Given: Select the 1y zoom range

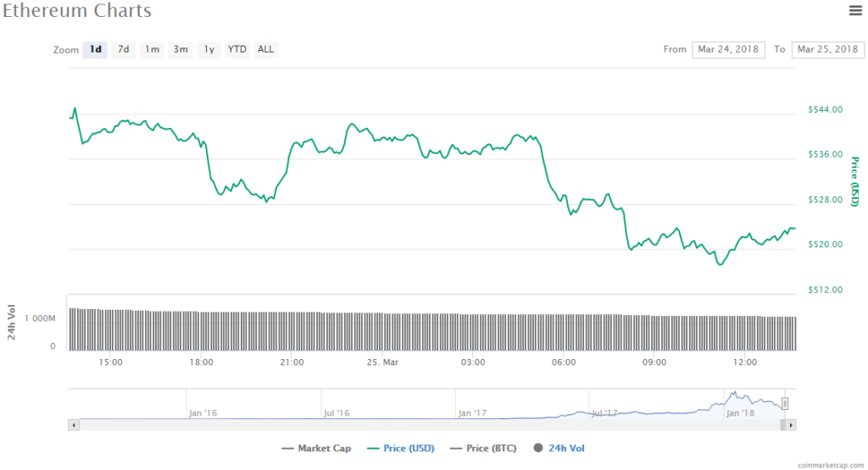Looking at the screenshot, I should coord(209,49).
